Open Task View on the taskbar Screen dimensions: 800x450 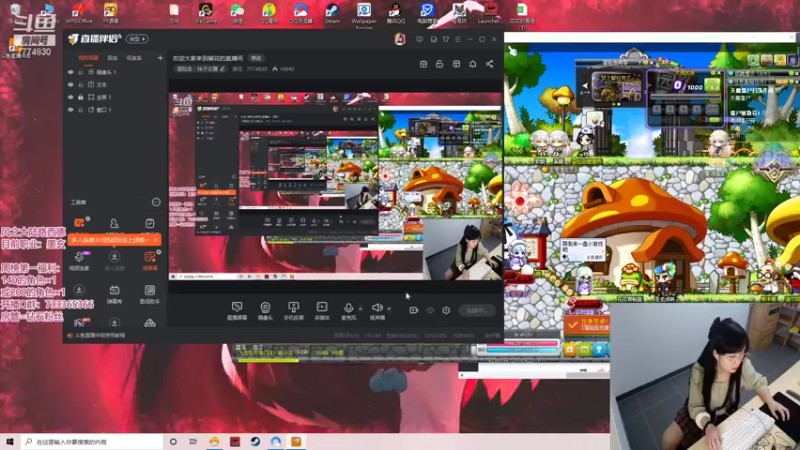coord(193,442)
